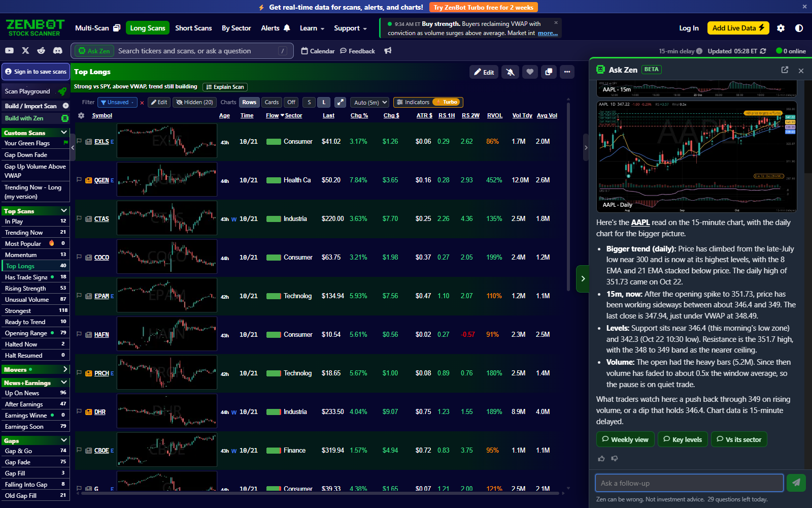The width and height of the screenshot is (812, 508).
Task: Open Multi-Scan from the top navigation
Action: coord(97,28)
